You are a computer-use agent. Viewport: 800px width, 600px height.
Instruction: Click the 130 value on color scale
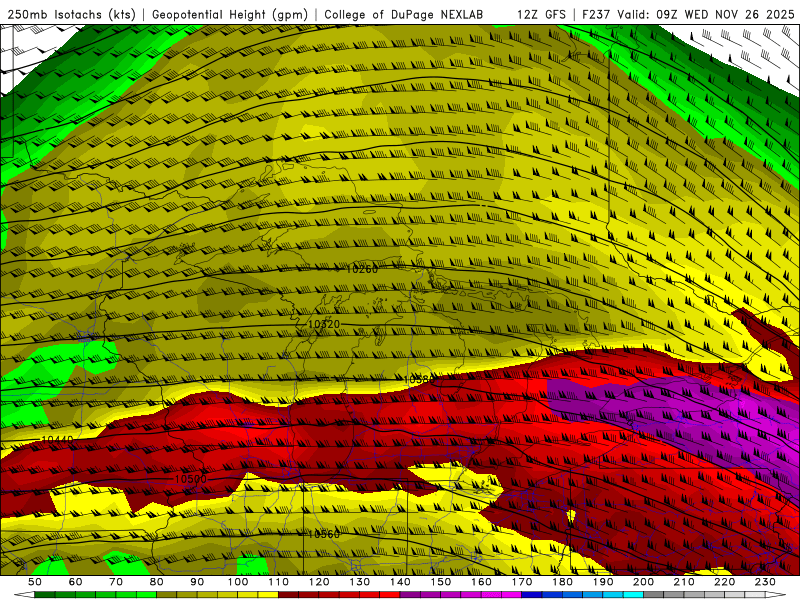click(360, 582)
